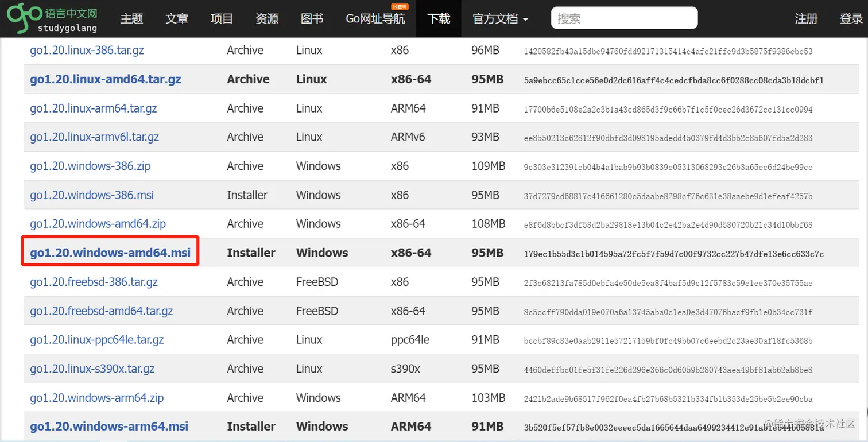868x442 pixels.
Task: Click the ARMv6 architecture cell
Action: [x=409, y=137]
